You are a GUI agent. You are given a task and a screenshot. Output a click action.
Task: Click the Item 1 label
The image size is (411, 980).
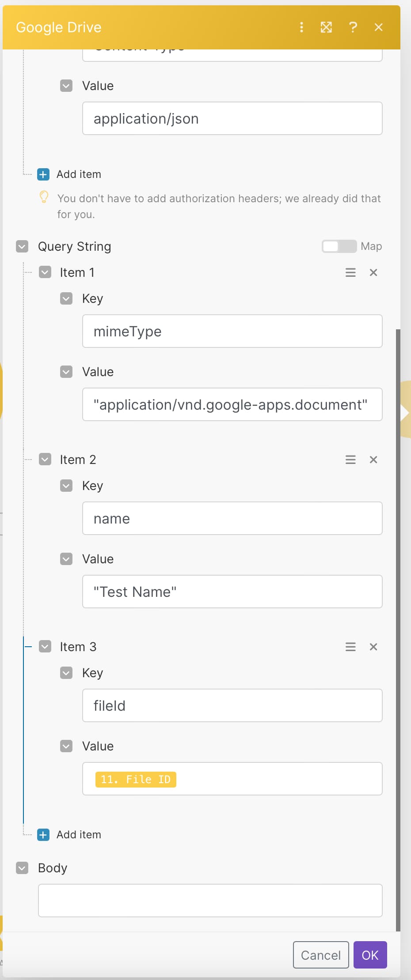[77, 272]
